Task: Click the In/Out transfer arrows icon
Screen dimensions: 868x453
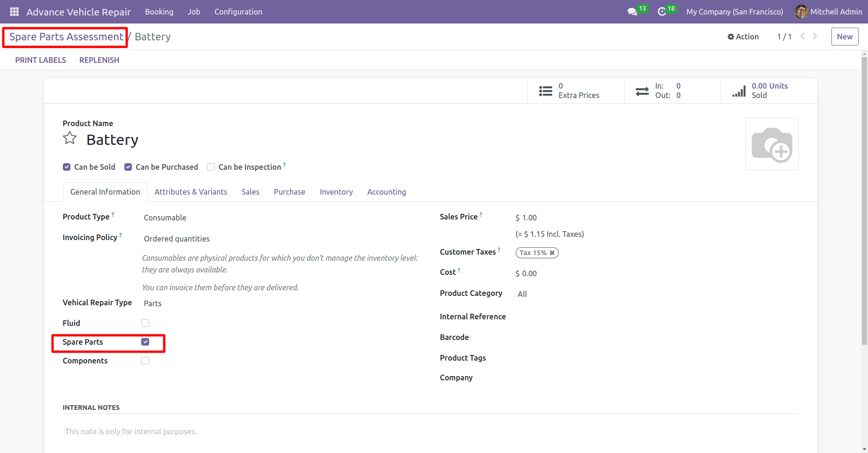Action: 642,91
